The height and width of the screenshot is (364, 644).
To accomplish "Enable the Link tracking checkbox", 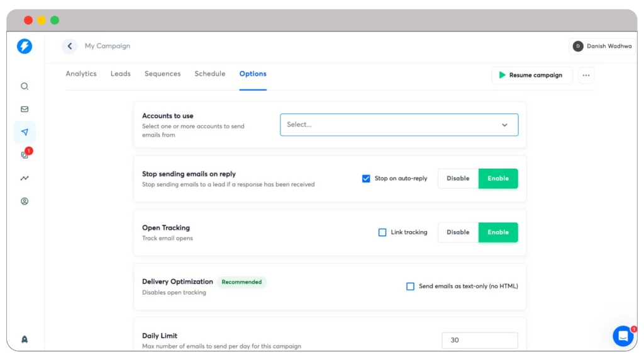I will tap(382, 232).
